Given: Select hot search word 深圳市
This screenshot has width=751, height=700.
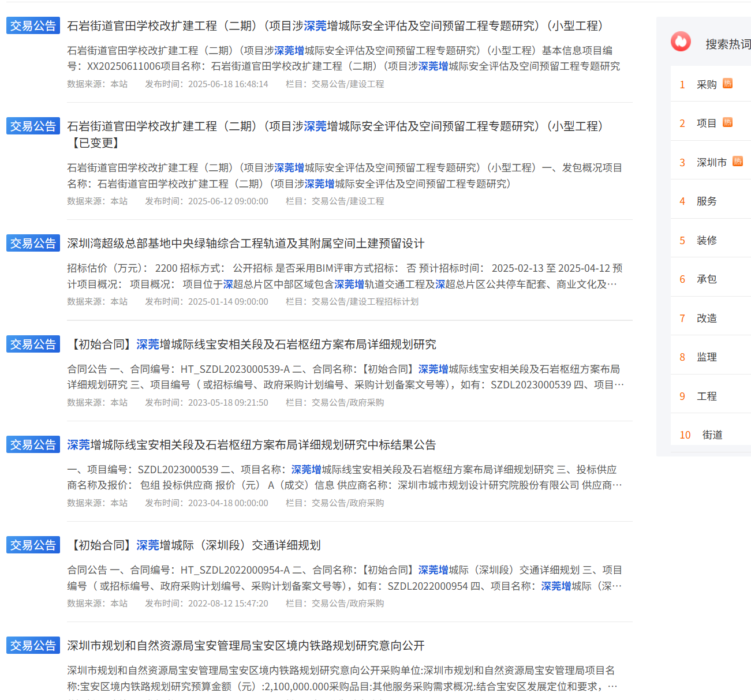Looking at the screenshot, I should pos(712,163).
